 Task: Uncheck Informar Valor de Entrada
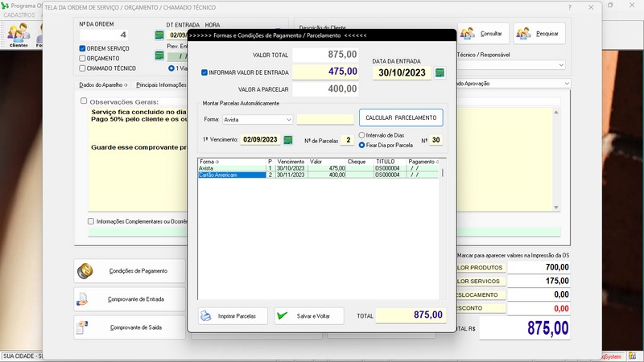click(204, 72)
